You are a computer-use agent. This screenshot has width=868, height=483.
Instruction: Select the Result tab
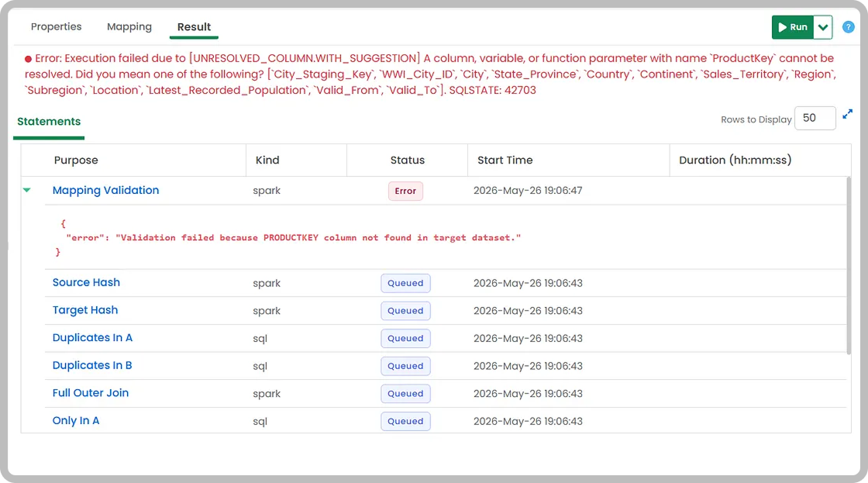pos(194,26)
